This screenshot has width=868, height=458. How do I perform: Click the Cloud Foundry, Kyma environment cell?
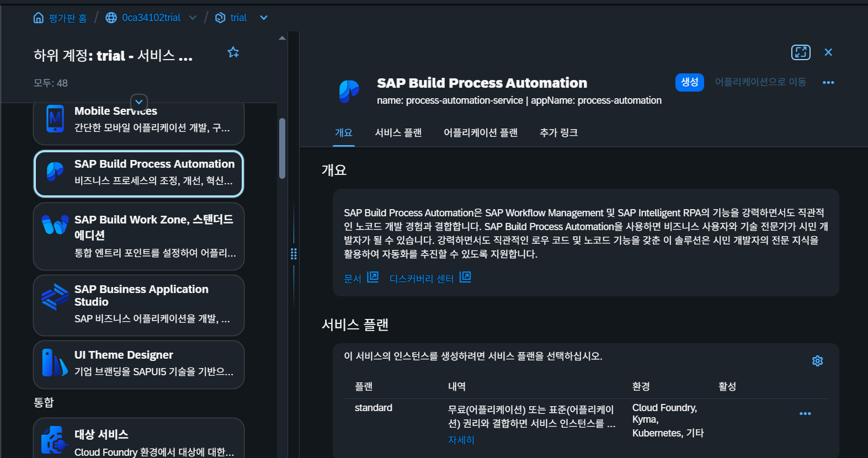click(x=668, y=420)
